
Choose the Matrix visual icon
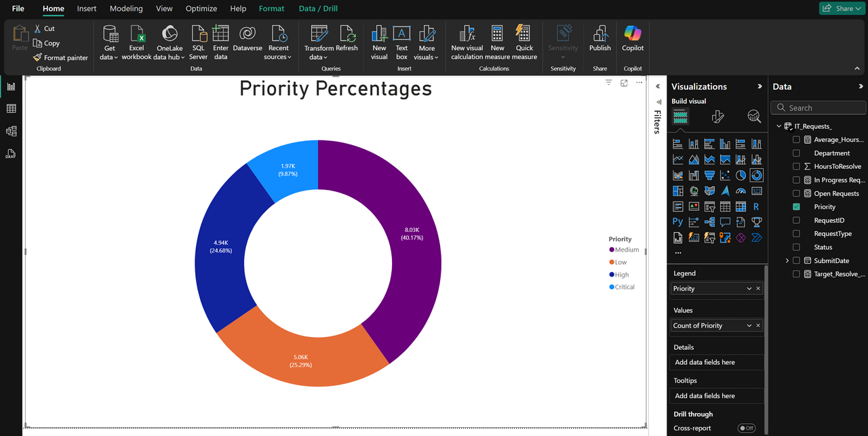[741, 206]
